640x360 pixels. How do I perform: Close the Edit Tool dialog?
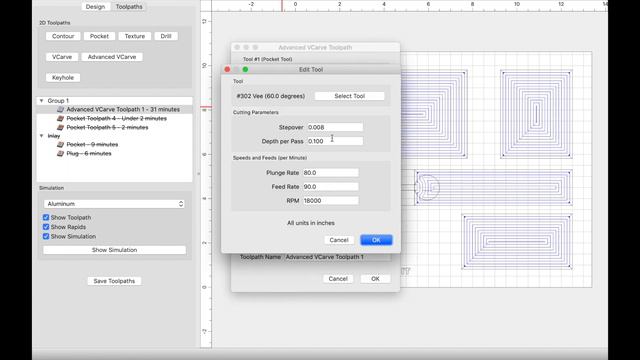tap(227, 69)
